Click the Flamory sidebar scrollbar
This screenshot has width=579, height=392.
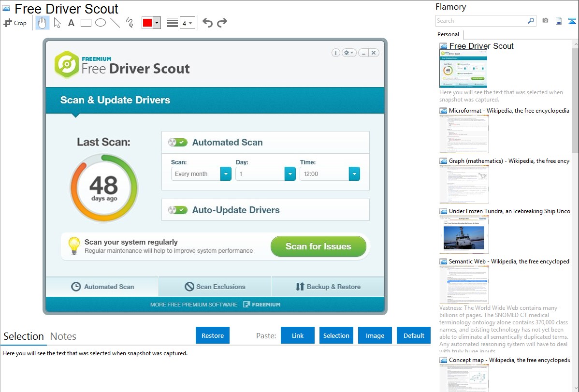coord(575,100)
